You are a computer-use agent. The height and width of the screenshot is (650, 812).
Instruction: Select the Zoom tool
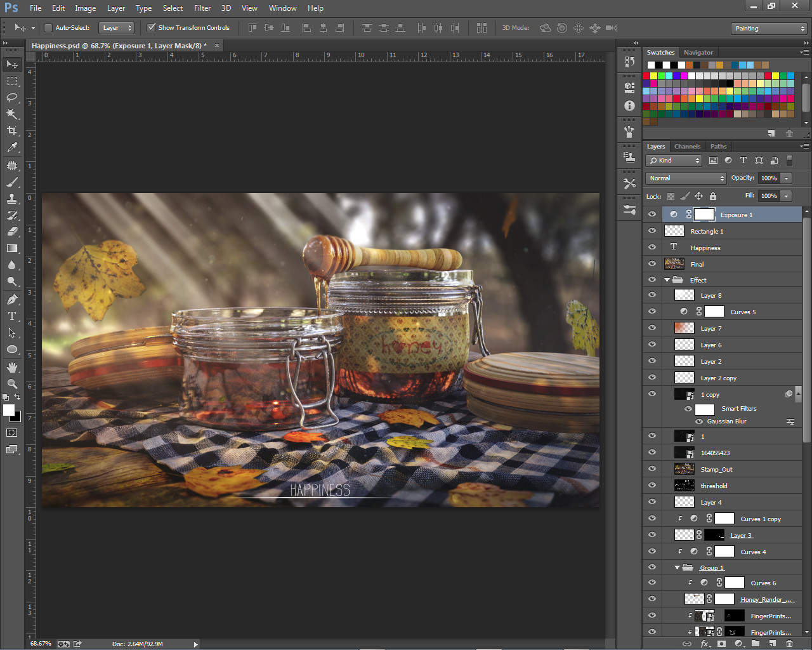(x=12, y=384)
